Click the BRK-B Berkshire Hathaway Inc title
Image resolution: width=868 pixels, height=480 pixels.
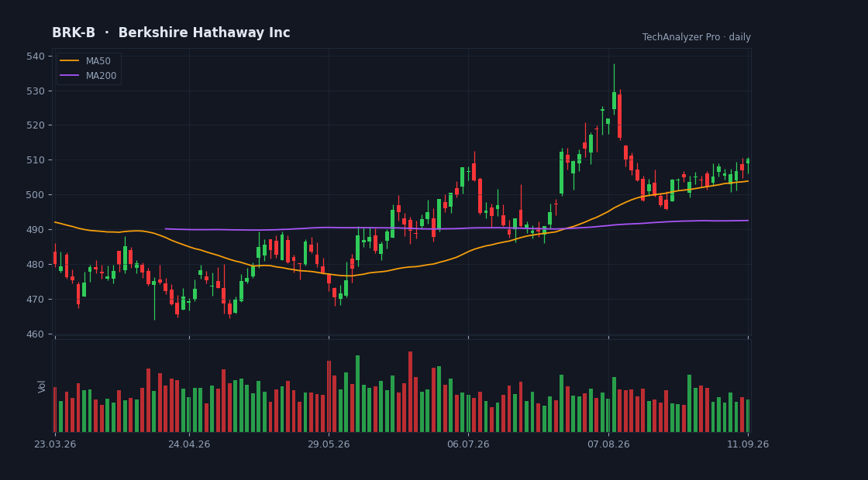coord(171,33)
